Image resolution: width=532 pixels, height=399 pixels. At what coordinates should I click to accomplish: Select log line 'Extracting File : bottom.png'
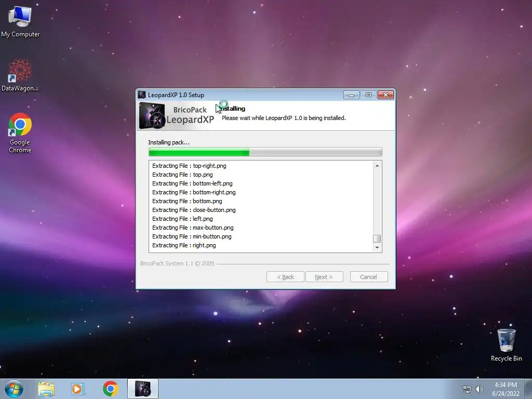click(187, 201)
